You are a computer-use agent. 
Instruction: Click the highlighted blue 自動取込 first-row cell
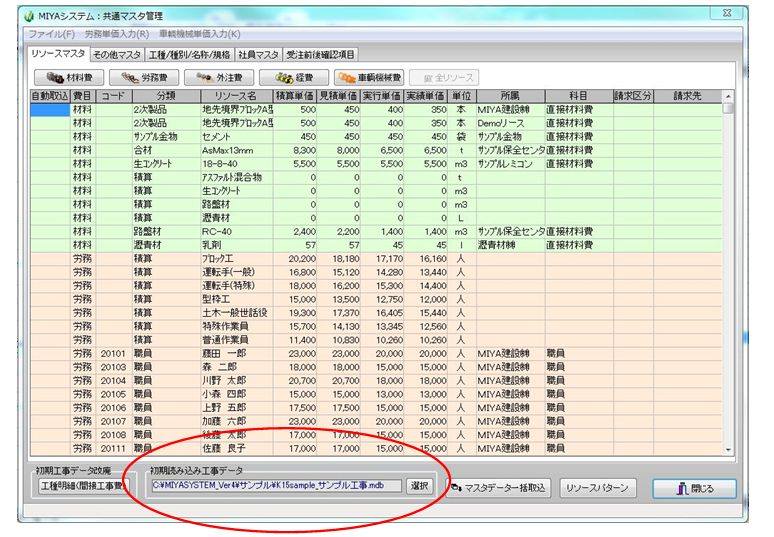point(50,110)
